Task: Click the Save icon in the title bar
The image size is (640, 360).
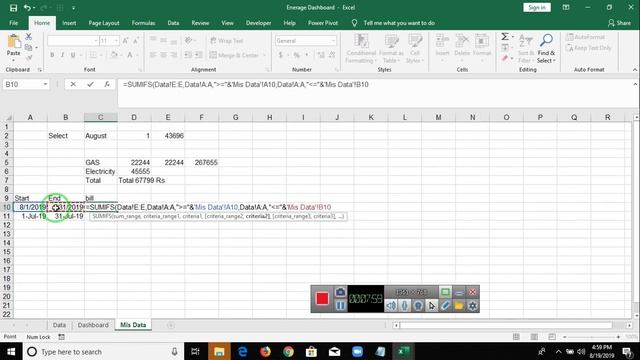Action: pos(13,8)
